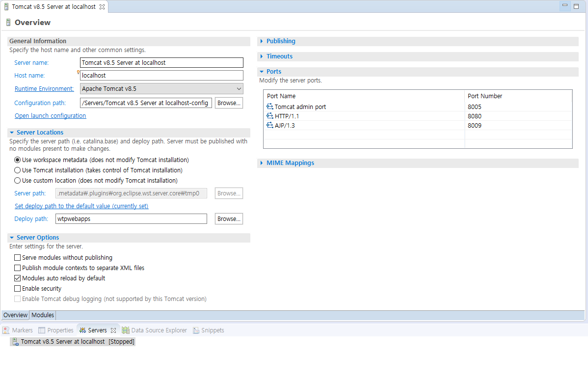Click the disabled Browse next to Server path

[229, 193]
